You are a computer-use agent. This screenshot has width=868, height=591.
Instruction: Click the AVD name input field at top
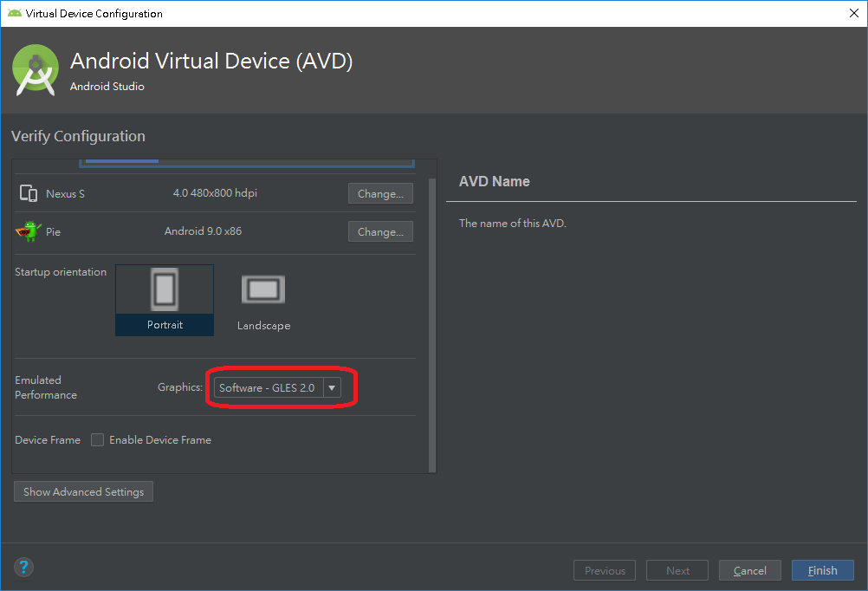(247, 162)
